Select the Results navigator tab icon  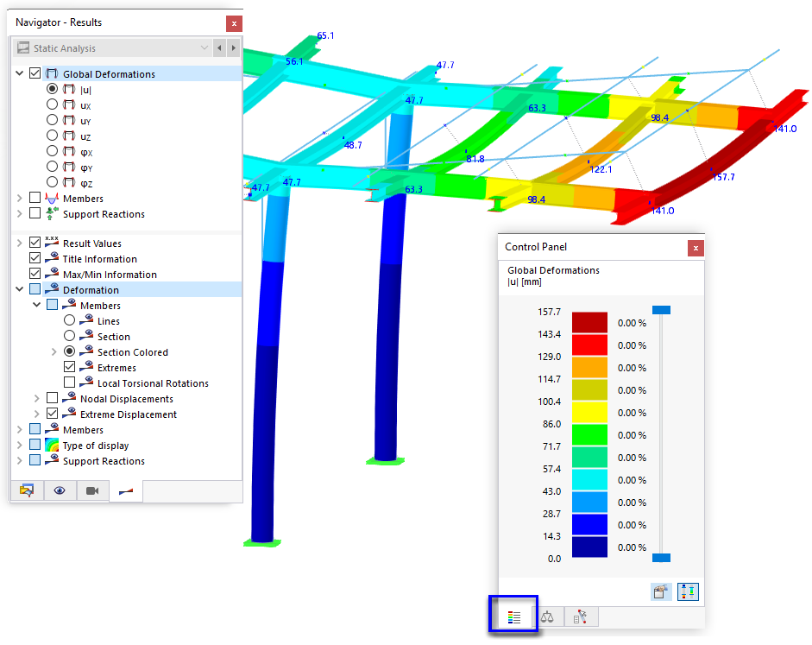[x=125, y=490]
